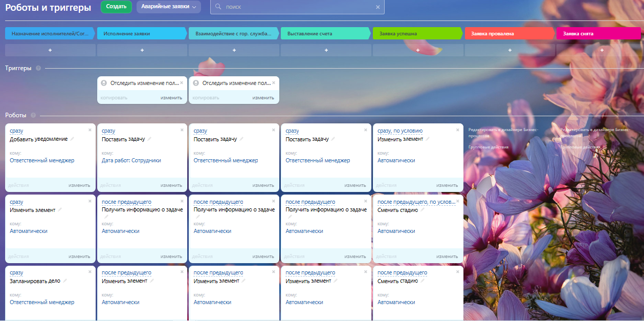Select the Выставление счета stage tab
The image size is (644, 321).
pyautogui.click(x=326, y=33)
